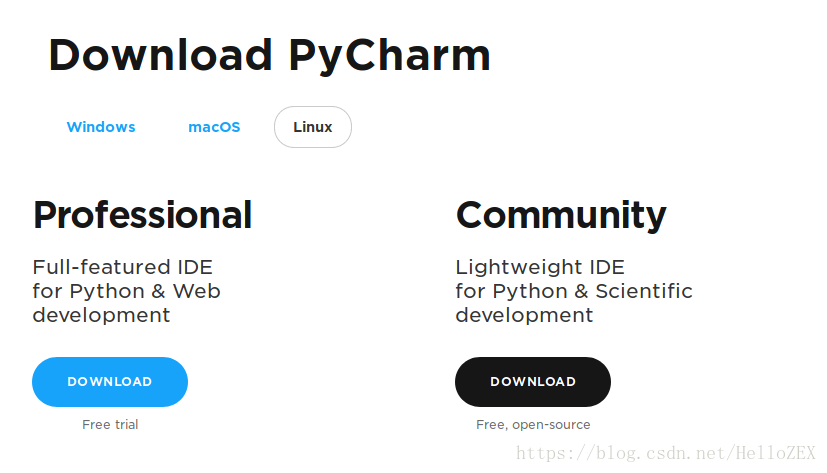The height and width of the screenshot is (473, 827).
Task: Click the "for Python & Web" text
Action: pyautogui.click(x=126, y=291)
